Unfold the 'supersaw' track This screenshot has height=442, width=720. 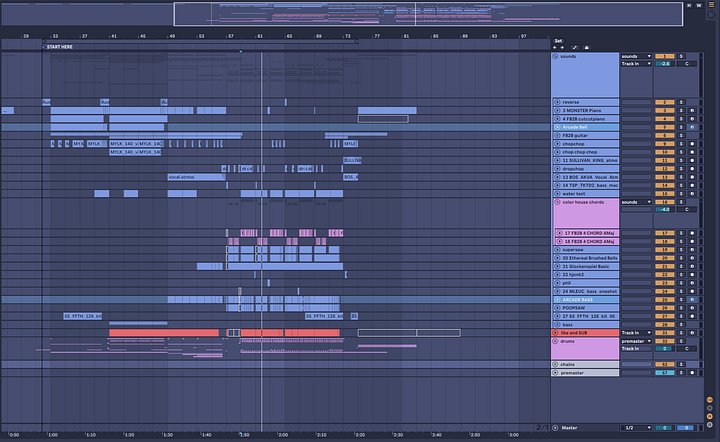(x=557, y=249)
